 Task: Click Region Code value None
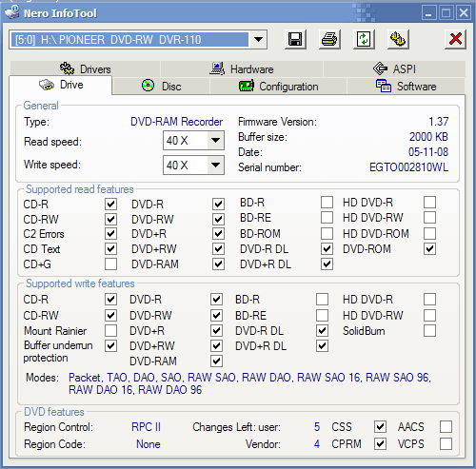click(x=149, y=444)
